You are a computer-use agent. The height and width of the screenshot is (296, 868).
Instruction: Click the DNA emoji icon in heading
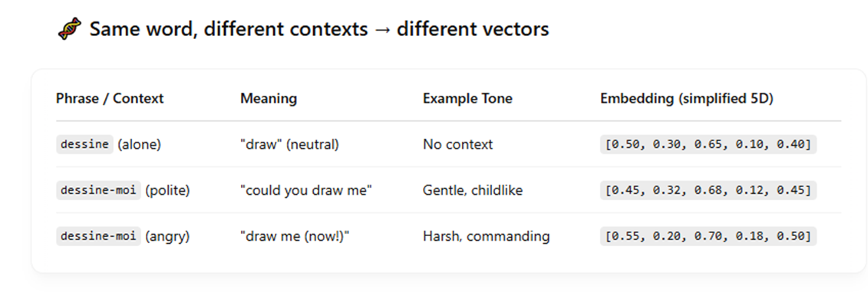(x=69, y=28)
